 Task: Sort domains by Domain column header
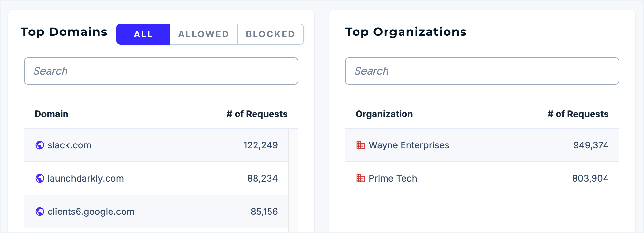point(51,114)
